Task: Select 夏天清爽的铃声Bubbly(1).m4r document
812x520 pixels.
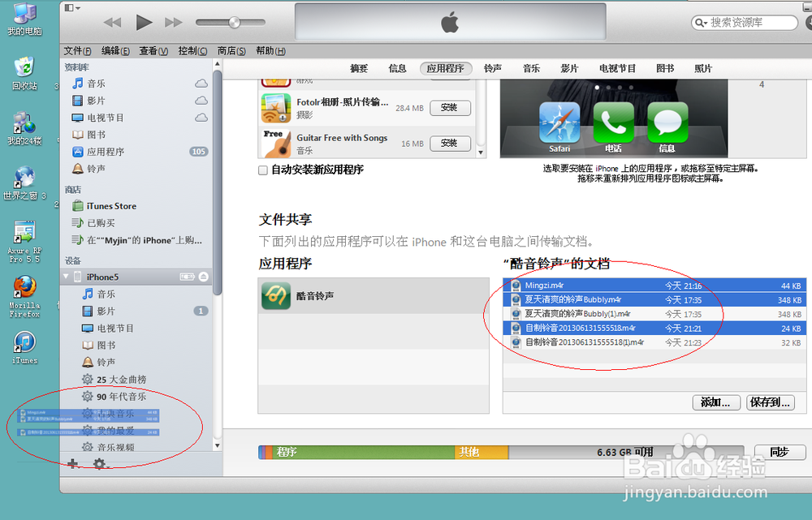Action: 654,314
